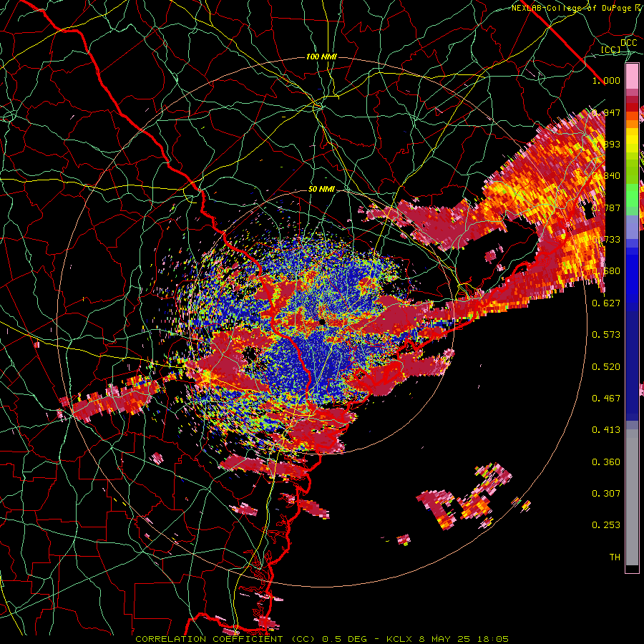Pick the gray segment of the color bar

632,497
